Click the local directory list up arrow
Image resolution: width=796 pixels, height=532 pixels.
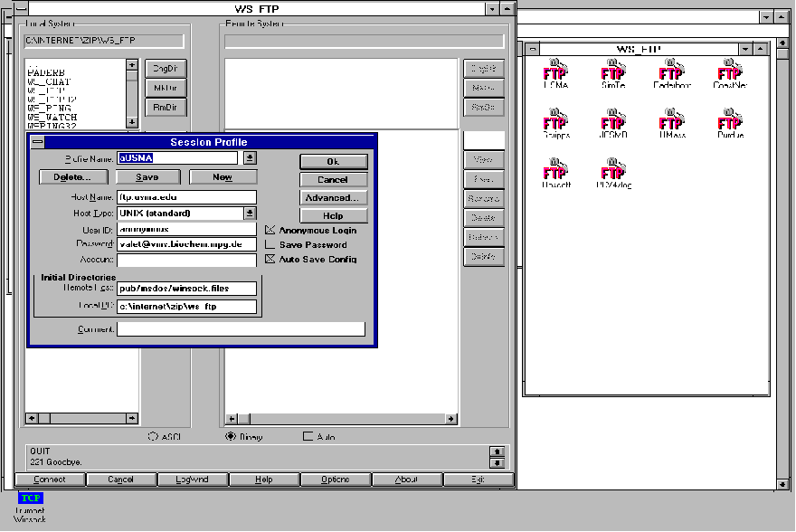[132, 64]
